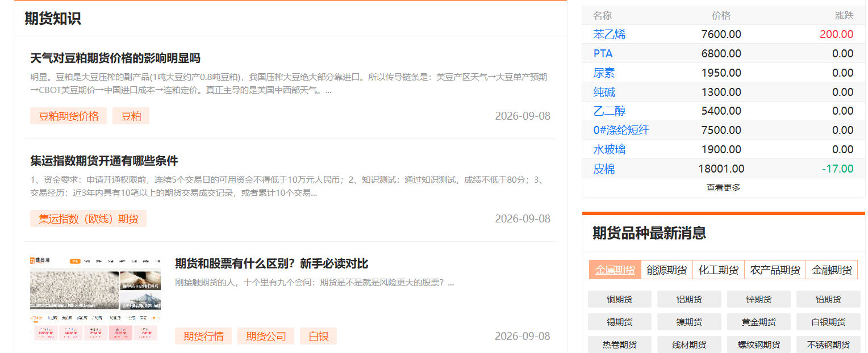This screenshot has height=353, width=868.
Task: Open 苯乙烯 in the price table
Action: 610,34
